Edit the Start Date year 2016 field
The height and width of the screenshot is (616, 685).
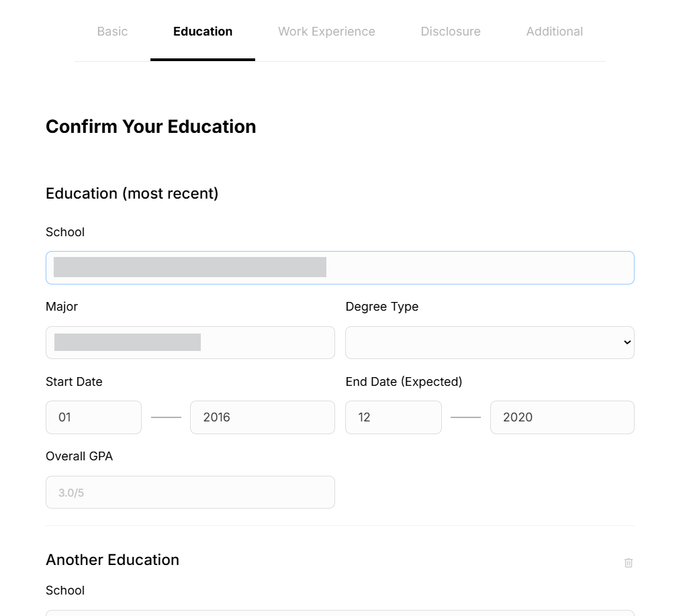pos(262,417)
